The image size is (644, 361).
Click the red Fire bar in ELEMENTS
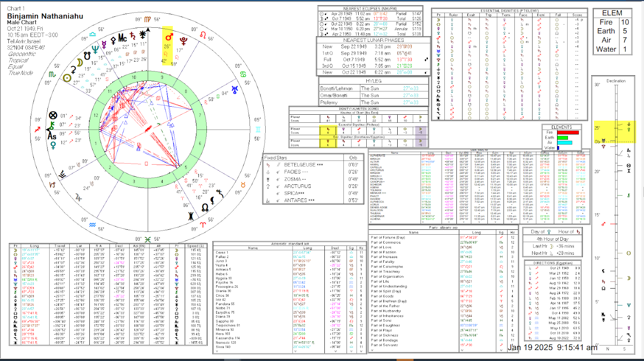568,132
